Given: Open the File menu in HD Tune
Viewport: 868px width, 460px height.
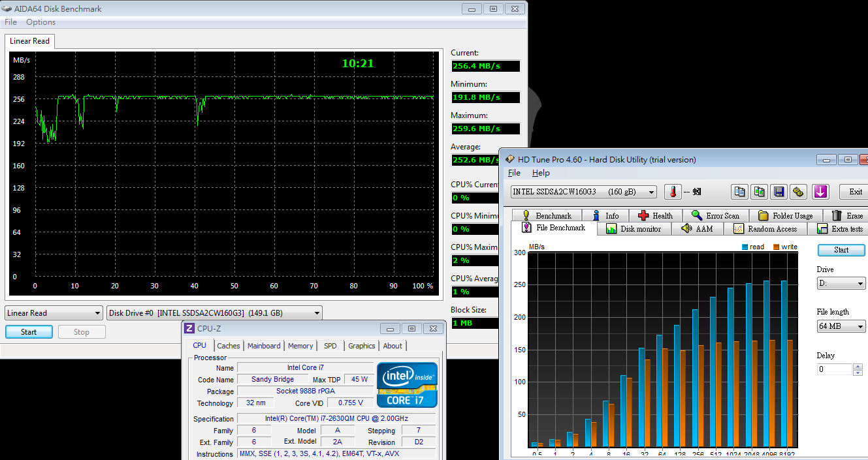Looking at the screenshot, I should 514,173.
